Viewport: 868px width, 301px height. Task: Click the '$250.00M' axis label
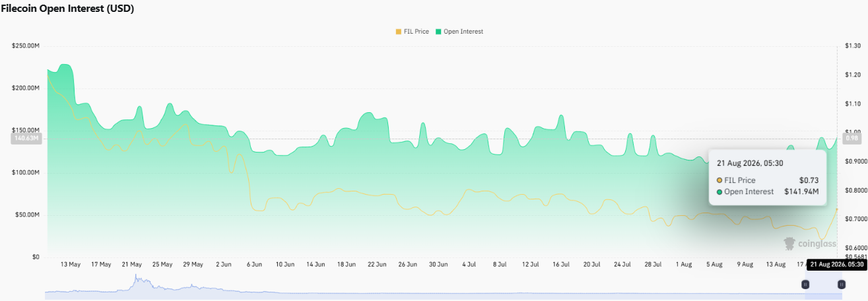point(26,46)
